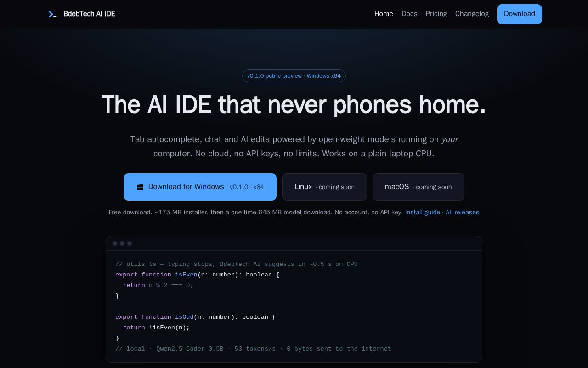Click the '// utils.ts' comment line
Image resolution: width=588 pixels, height=368 pixels.
coord(237,264)
